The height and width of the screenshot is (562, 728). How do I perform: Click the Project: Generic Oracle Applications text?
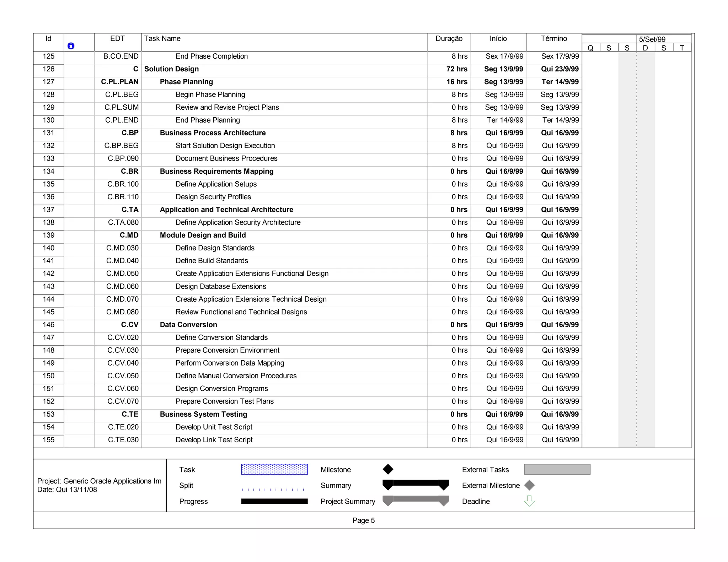pyautogui.click(x=99, y=481)
